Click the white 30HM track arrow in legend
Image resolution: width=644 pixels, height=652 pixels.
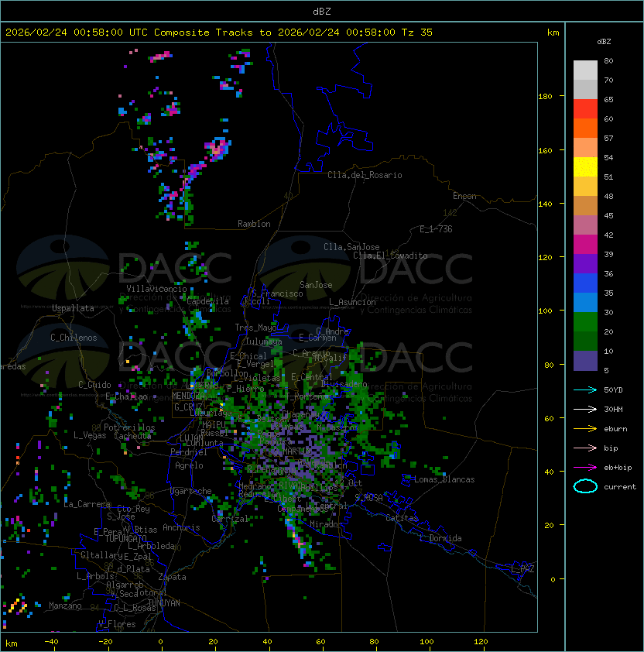pos(585,410)
